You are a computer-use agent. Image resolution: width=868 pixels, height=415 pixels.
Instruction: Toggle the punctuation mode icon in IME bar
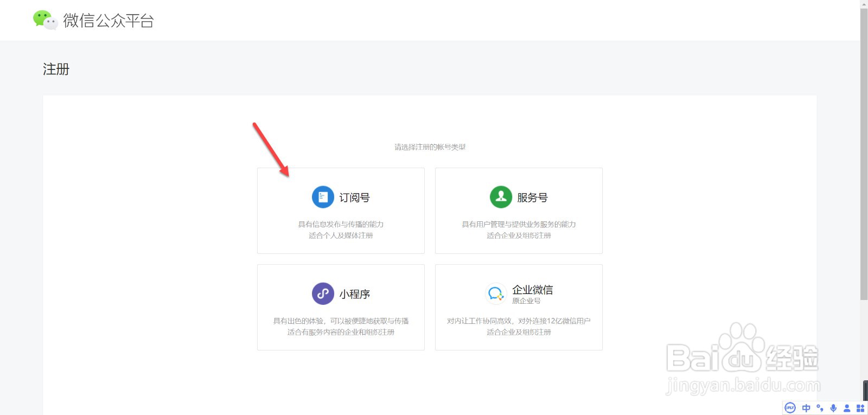(820, 408)
